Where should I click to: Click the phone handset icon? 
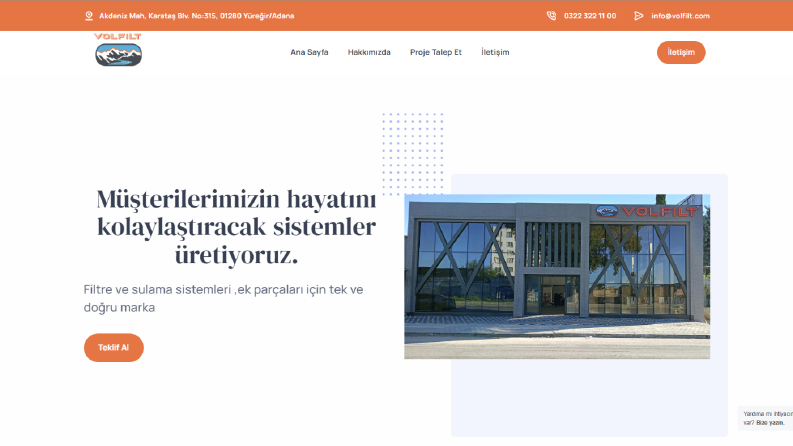pos(551,16)
